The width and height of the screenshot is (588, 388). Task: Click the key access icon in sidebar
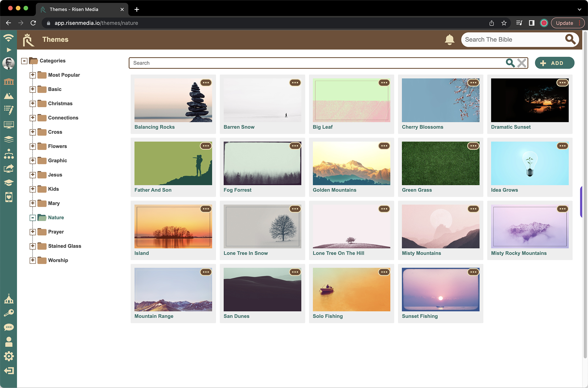click(x=9, y=312)
